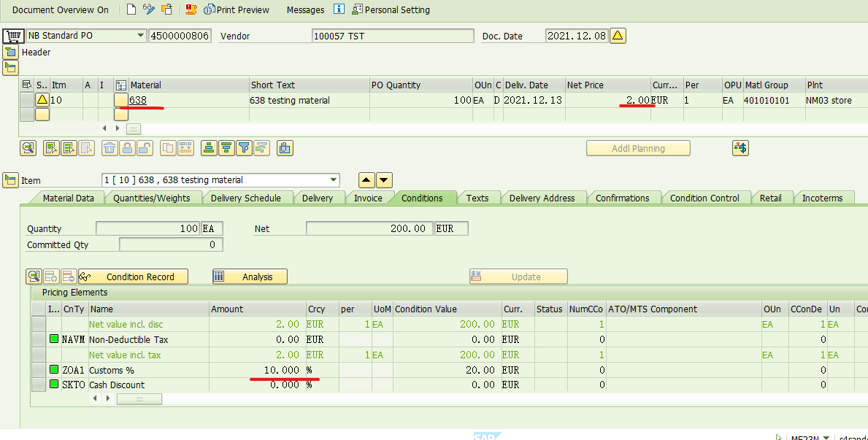The width and height of the screenshot is (868, 440).
Task: Collapse the Header section
Action: click(10, 52)
